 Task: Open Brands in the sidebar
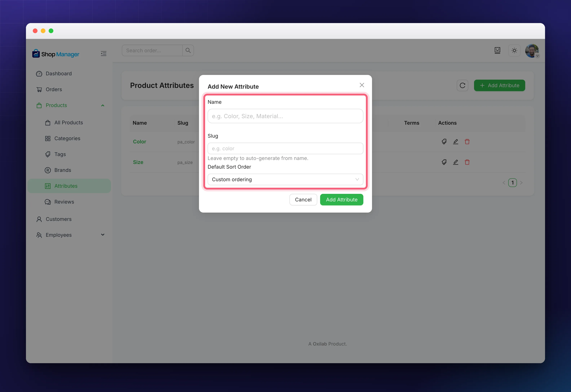(x=69, y=170)
